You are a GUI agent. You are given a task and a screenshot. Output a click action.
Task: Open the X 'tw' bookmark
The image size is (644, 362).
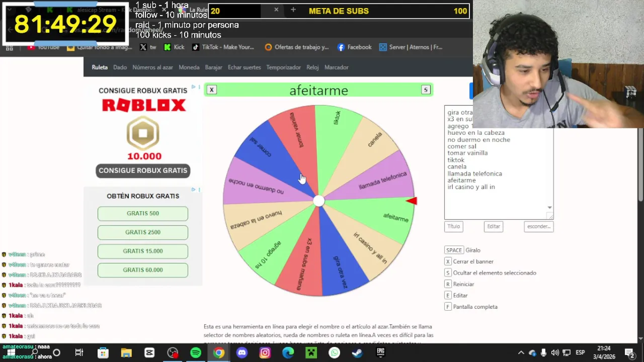148,47
